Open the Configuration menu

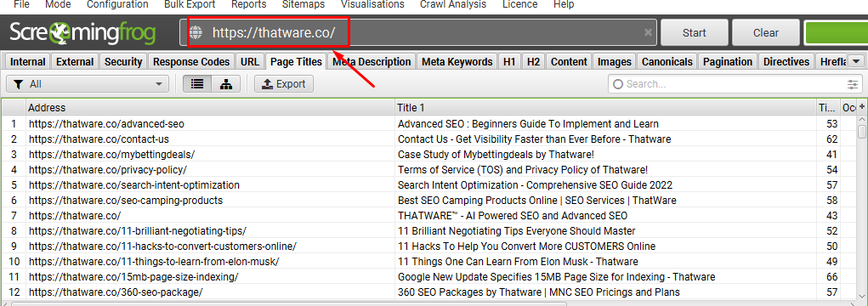[118, 4]
